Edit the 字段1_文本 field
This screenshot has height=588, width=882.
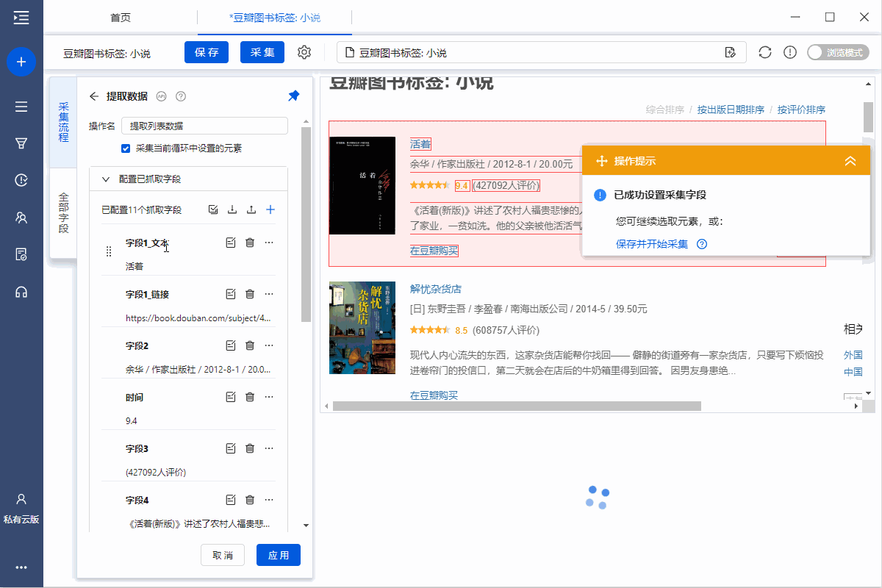231,243
